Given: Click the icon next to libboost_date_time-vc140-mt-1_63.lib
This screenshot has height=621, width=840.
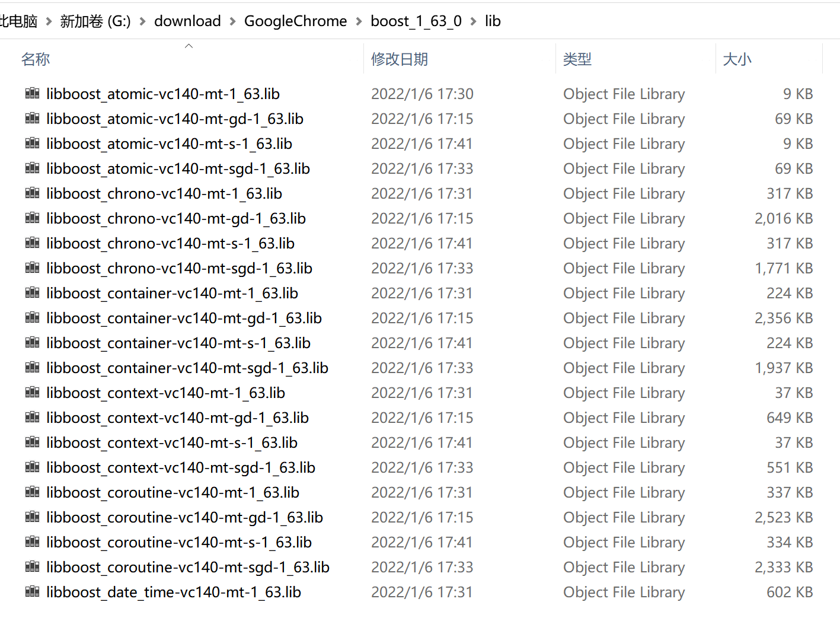Looking at the screenshot, I should (32, 592).
